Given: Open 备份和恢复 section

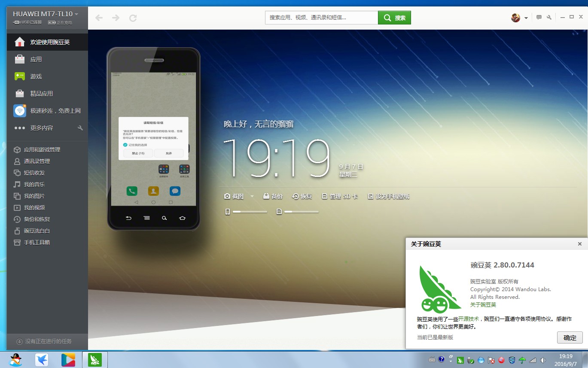Looking at the screenshot, I should coord(47,219).
